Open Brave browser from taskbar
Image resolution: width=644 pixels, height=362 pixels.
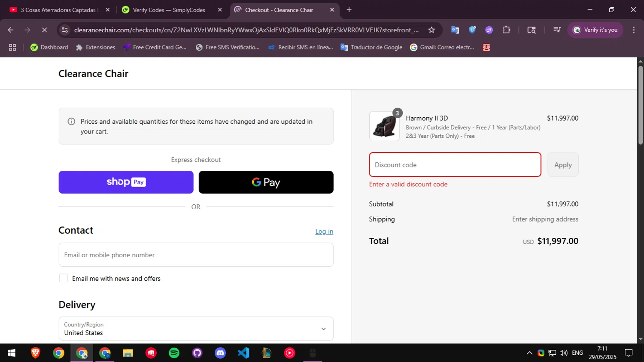[x=36, y=353]
